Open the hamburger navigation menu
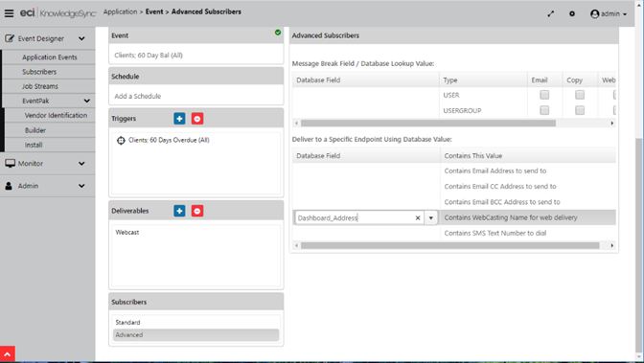The image size is (644, 363). (x=9, y=13)
